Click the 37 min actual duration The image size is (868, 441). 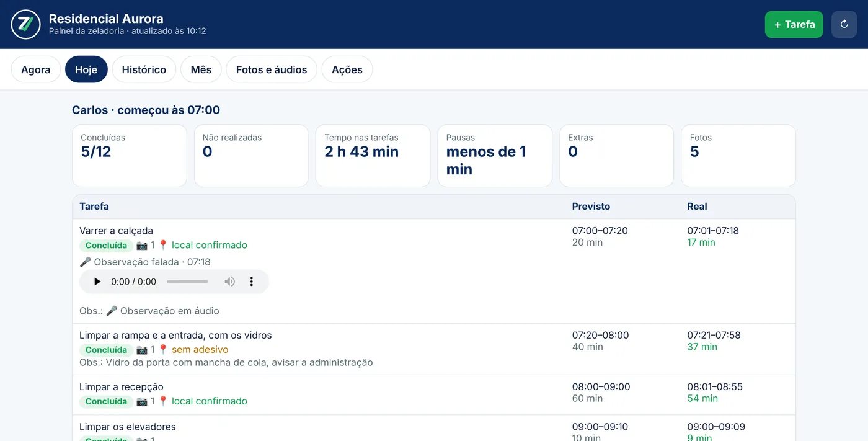pos(702,347)
